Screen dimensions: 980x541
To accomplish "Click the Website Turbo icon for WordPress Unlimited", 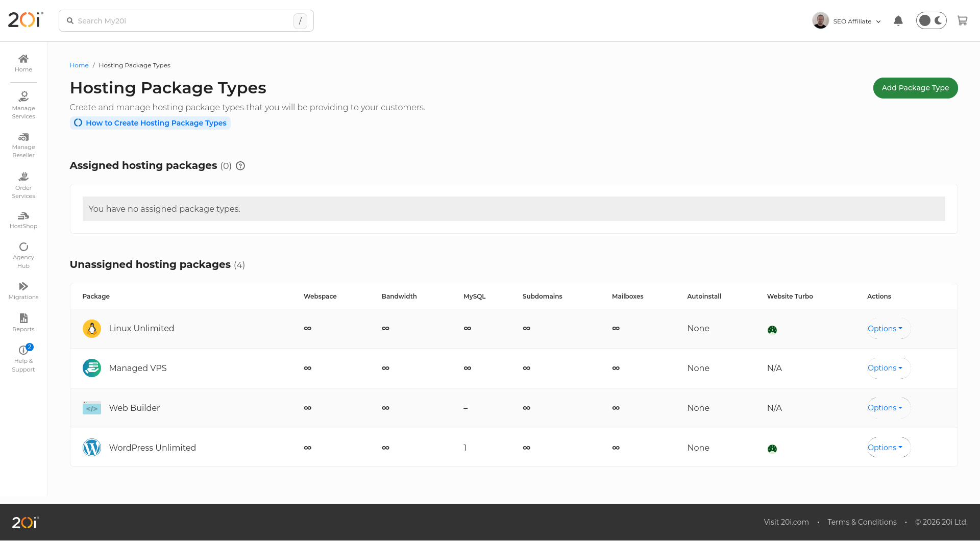I will [x=772, y=449].
